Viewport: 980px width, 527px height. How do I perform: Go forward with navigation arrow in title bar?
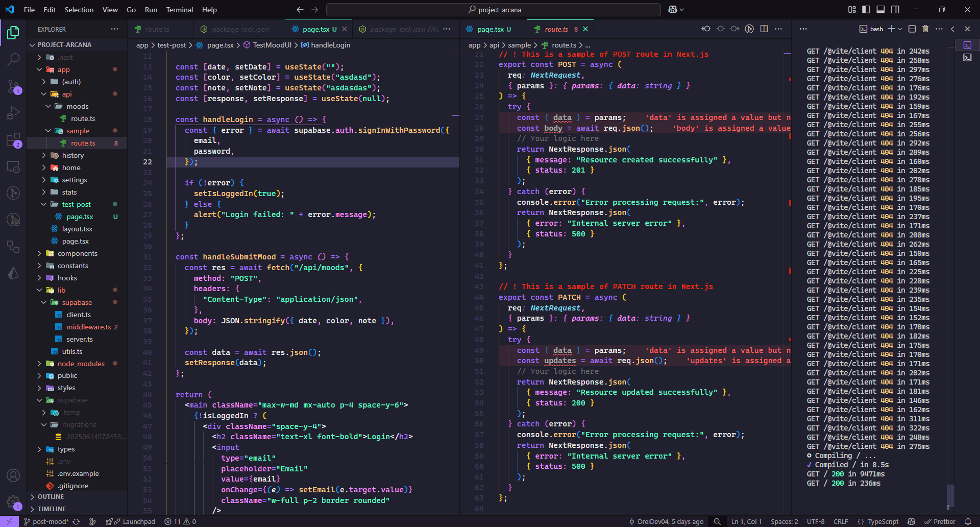click(x=314, y=10)
